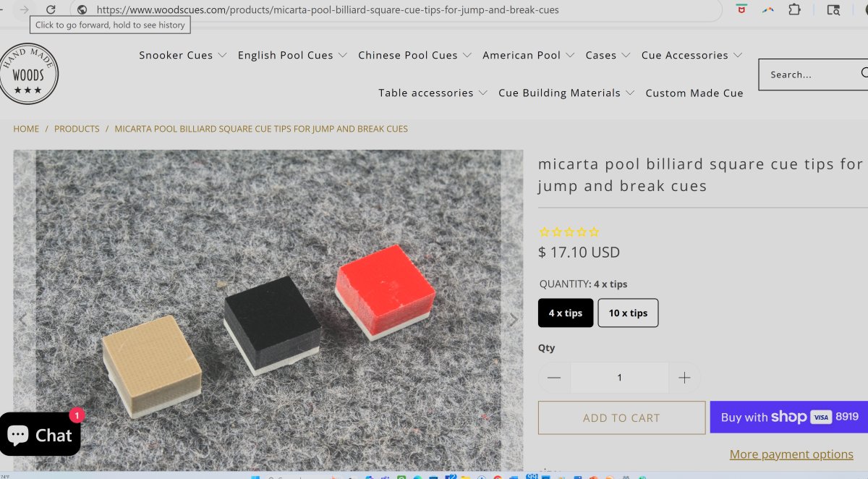Click the Search input field

[809, 75]
